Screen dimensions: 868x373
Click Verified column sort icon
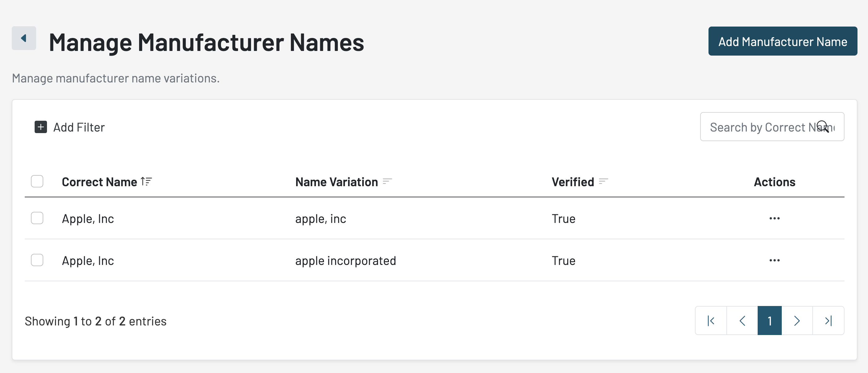tap(603, 182)
